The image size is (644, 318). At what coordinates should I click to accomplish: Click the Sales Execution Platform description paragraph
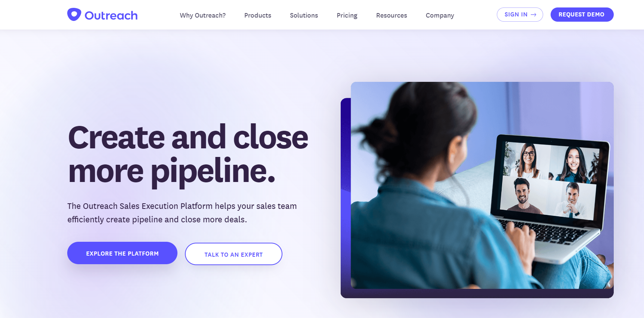tap(182, 213)
